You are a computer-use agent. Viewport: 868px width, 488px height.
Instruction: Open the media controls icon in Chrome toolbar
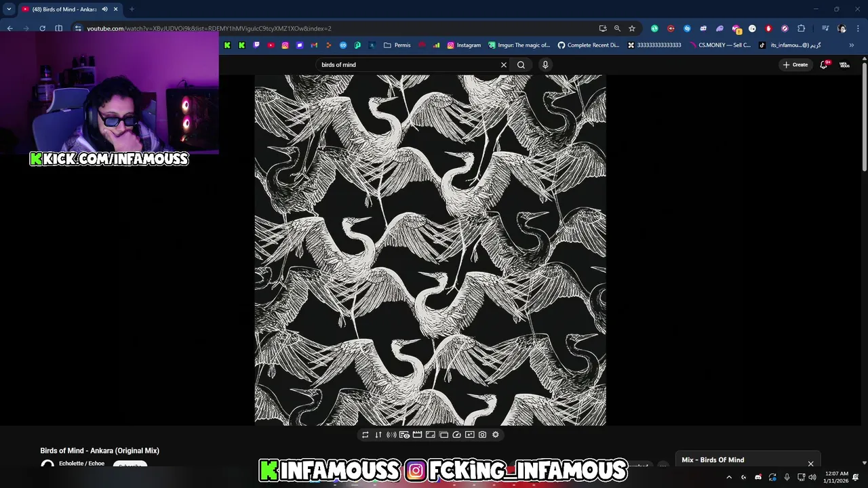825,28
